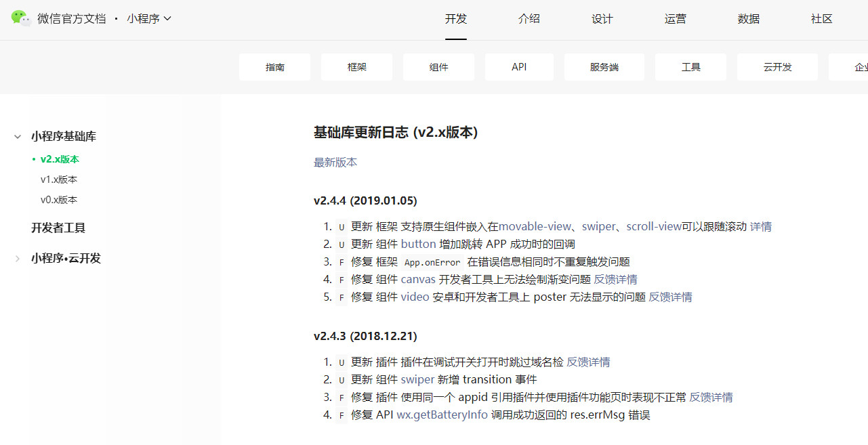Open the canvas component link
The image size is (868, 445).
[x=418, y=280]
